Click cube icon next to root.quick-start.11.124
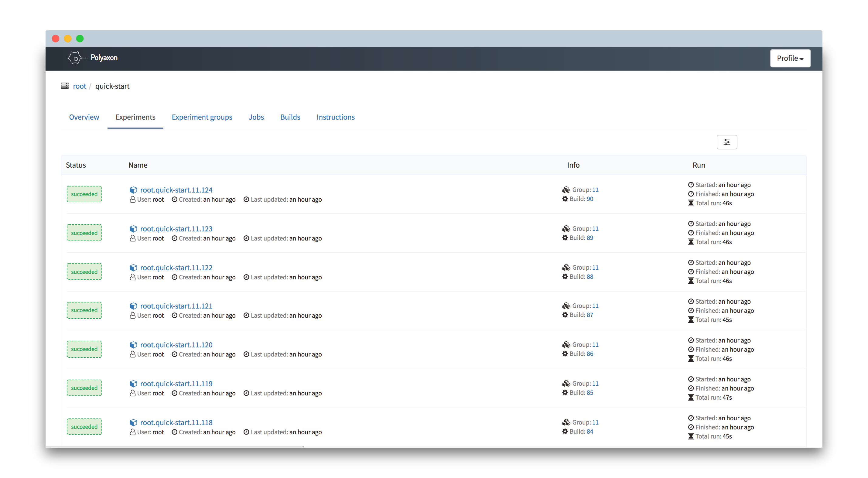 click(133, 190)
